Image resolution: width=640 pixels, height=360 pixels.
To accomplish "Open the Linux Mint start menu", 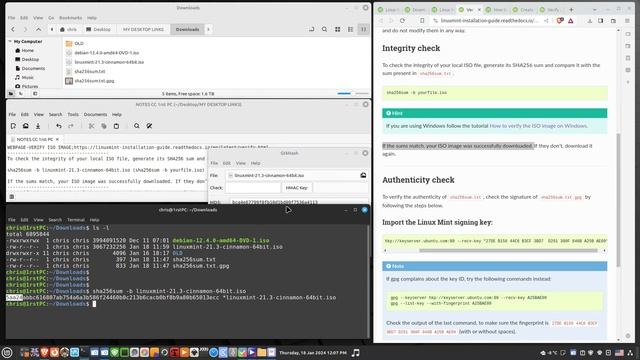I will 7,353.
